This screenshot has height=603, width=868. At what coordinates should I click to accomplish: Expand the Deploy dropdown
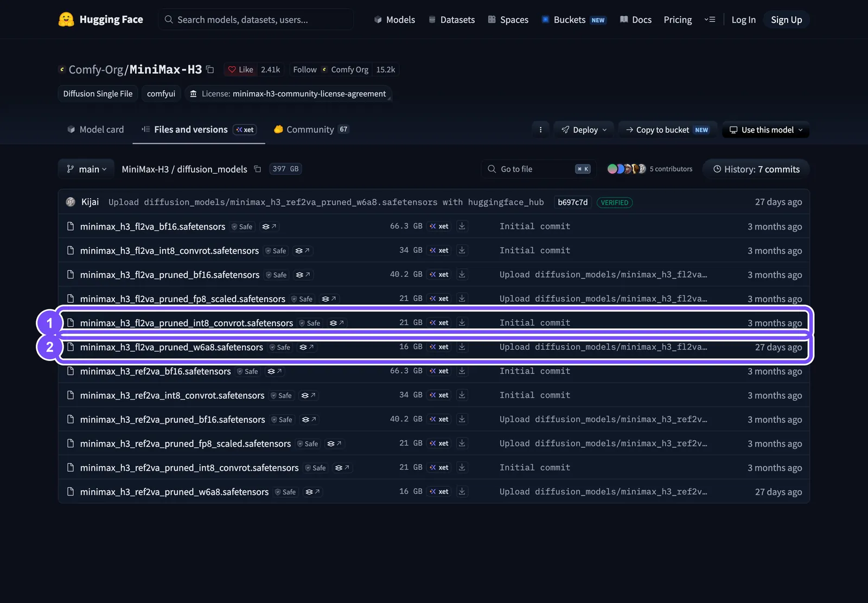tap(584, 130)
